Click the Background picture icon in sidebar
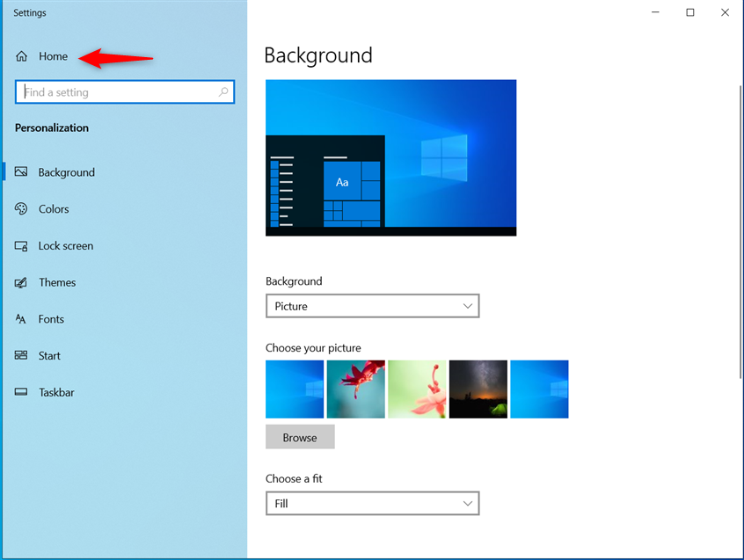The height and width of the screenshot is (560, 744). pos(21,171)
